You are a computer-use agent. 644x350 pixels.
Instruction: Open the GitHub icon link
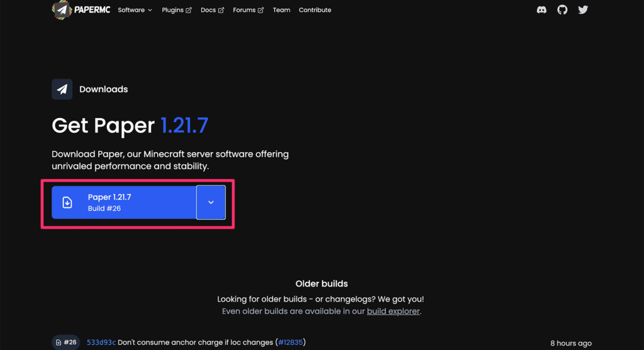point(562,10)
